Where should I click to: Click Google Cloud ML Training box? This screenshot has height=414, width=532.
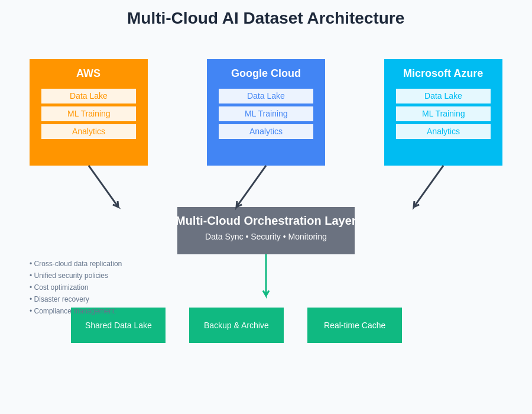coord(266,114)
